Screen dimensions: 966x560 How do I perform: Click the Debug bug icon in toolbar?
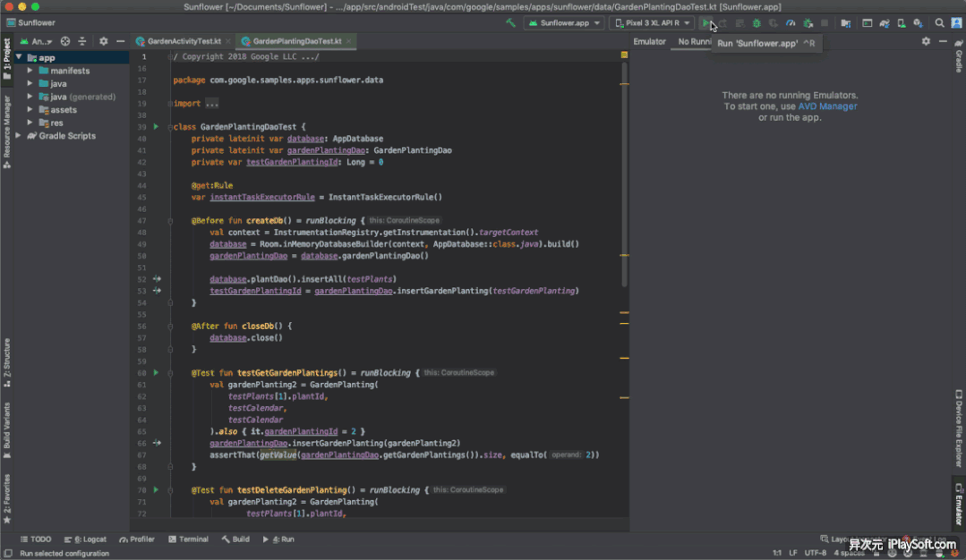click(x=757, y=23)
